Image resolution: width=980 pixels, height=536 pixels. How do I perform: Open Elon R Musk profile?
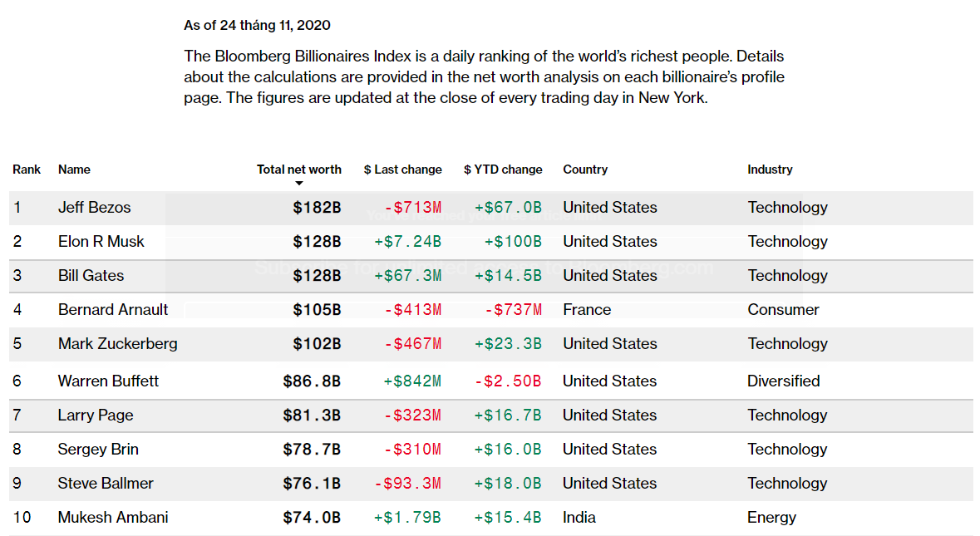click(x=101, y=242)
